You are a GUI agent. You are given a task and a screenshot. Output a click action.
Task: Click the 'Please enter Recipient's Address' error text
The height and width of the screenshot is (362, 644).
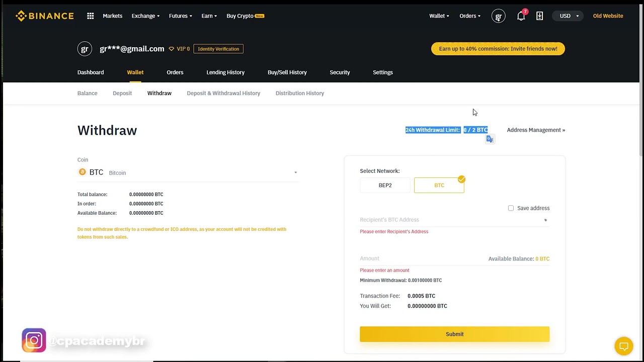394,232
